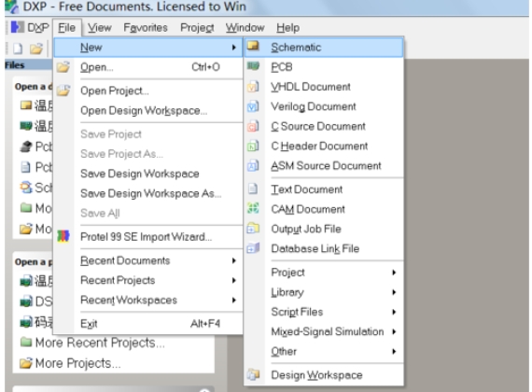Screen dimensions: 532x392
Task: Click the Text Document icon
Action: click(253, 189)
